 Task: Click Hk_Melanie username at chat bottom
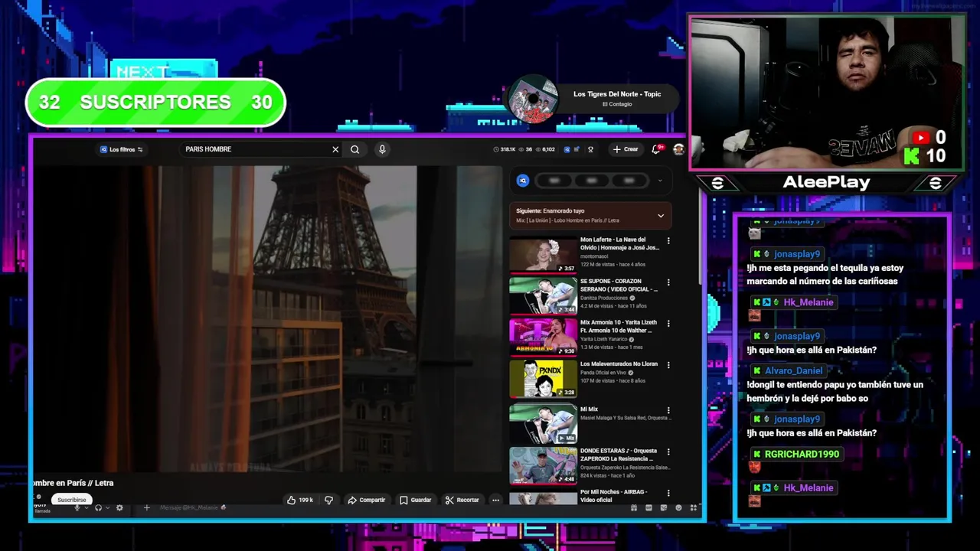tap(808, 487)
